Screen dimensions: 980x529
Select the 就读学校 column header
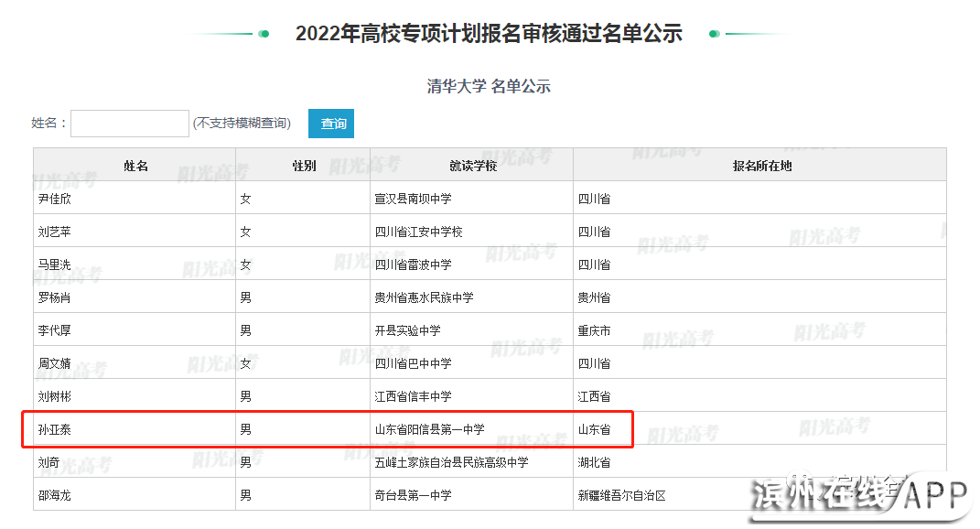coord(472,166)
